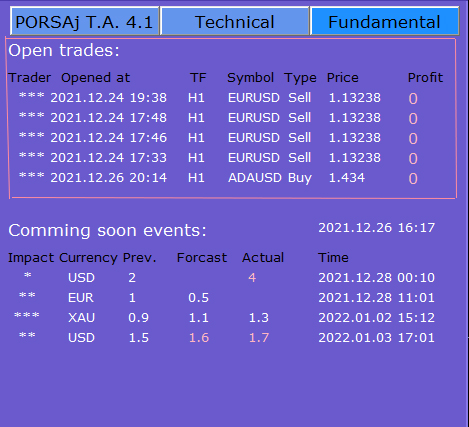469x427 pixels.
Task: Click the ADAUSD symbol cell
Action: click(255, 178)
